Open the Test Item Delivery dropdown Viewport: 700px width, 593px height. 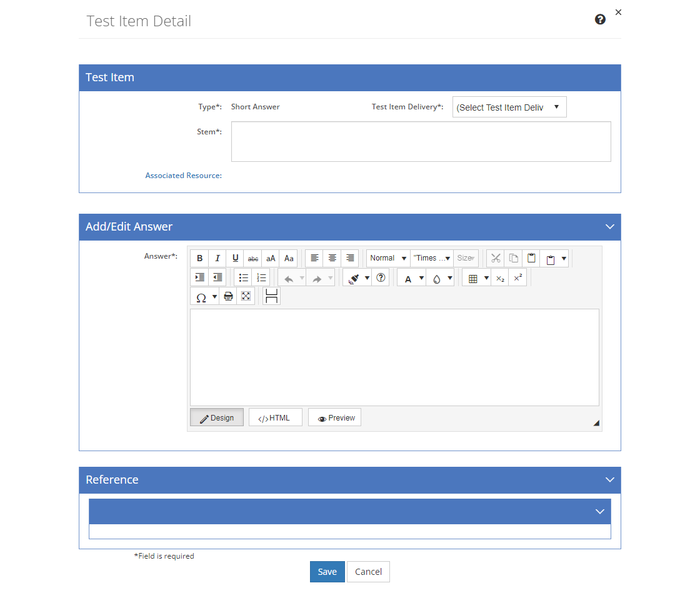pos(509,107)
